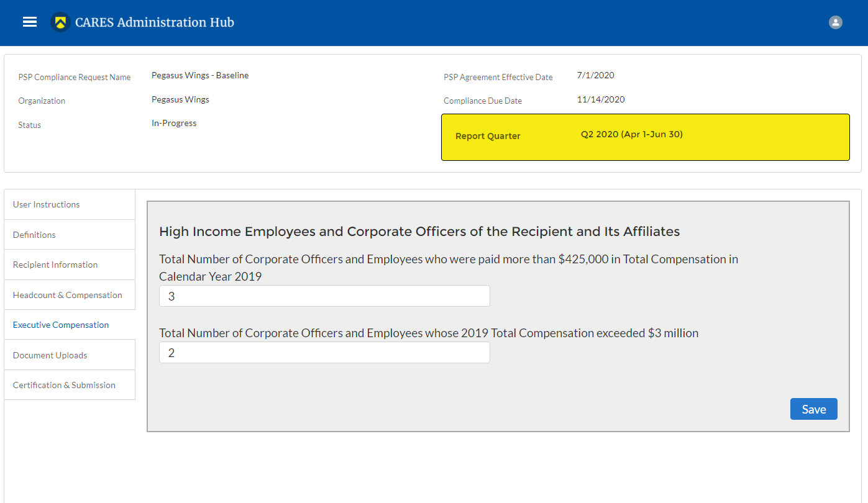Click the CARES Administration Hub title

154,22
